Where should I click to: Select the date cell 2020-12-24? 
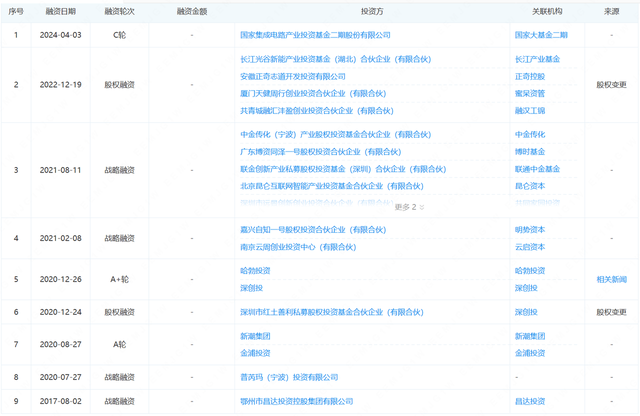click(60, 312)
